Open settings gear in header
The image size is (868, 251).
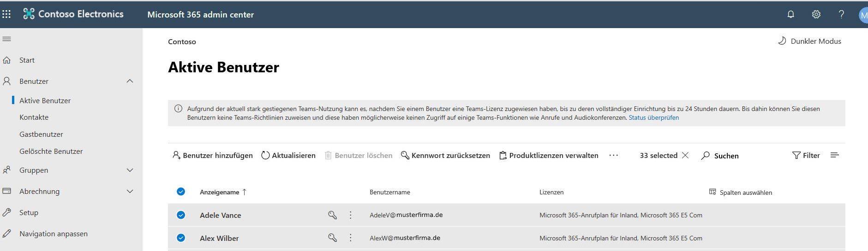tap(816, 14)
